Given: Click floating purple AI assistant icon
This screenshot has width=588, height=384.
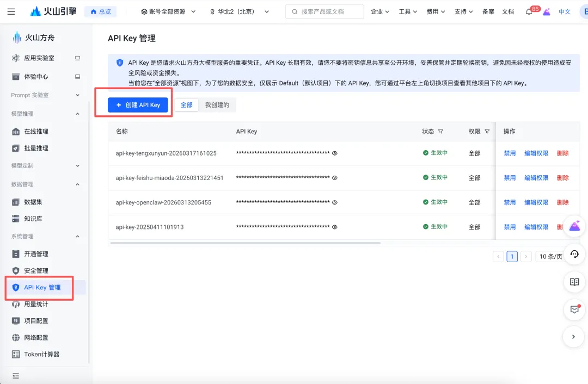Looking at the screenshot, I should tap(574, 226).
